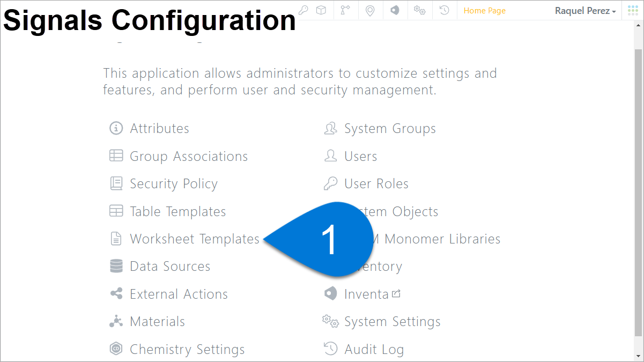This screenshot has width=644, height=362.
Task: Click the scrollbar up arrow
Action: (639, 25)
